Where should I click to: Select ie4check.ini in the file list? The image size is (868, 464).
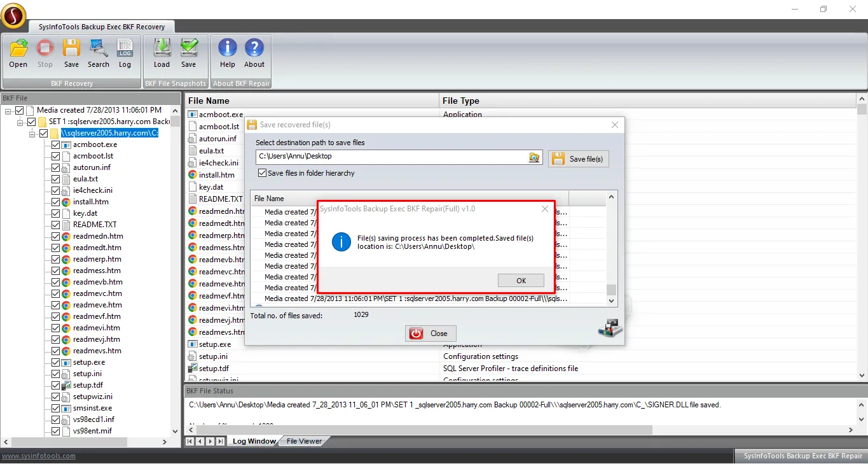(219, 163)
